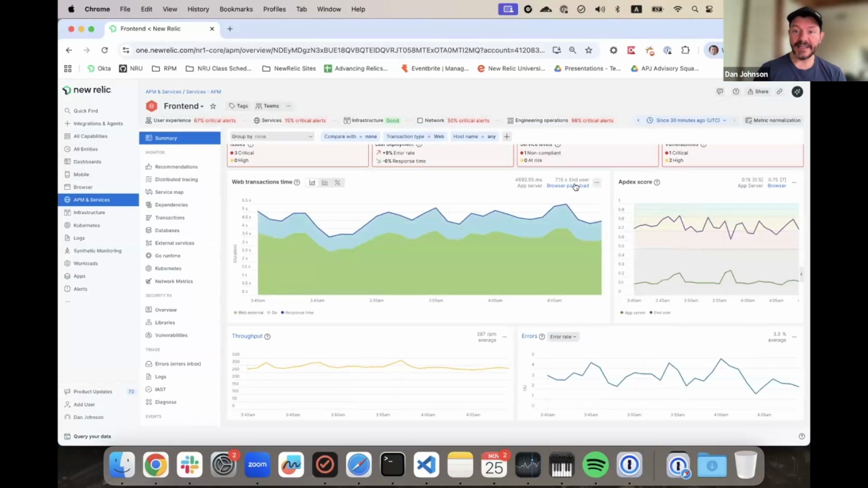The height and width of the screenshot is (488, 868).
Task: Add a new filter with plus icon
Action: pyautogui.click(x=507, y=136)
